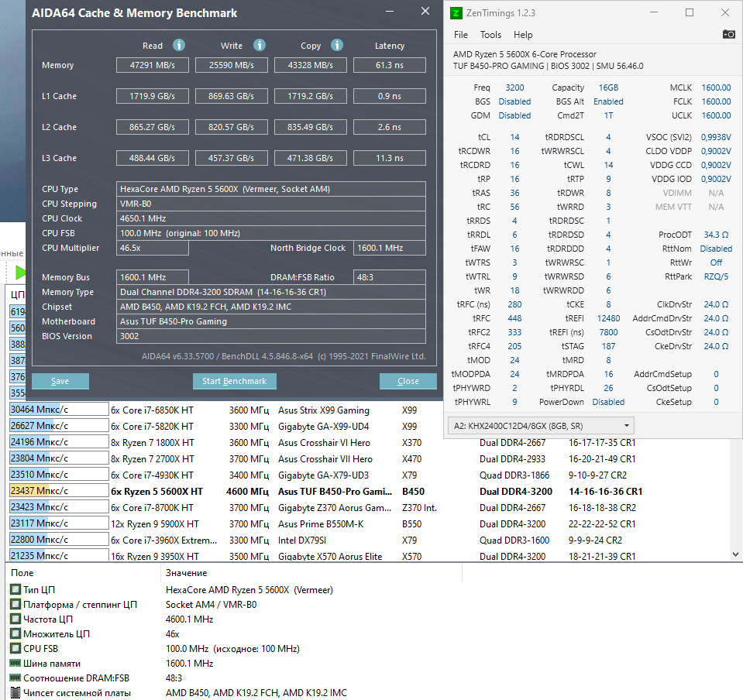Click the Save button in AIDA64 benchmark
The height and width of the screenshot is (700, 743).
60,381
